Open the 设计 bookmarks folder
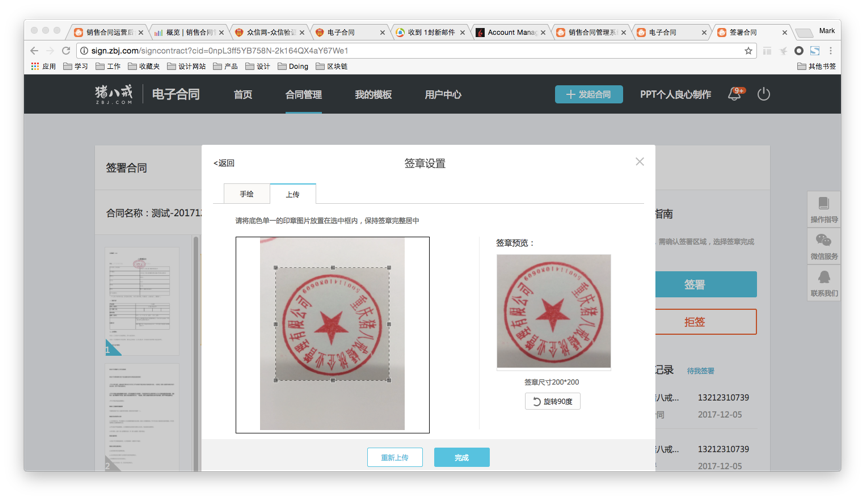The height and width of the screenshot is (500, 865). pyautogui.click(x=258, y=66)
